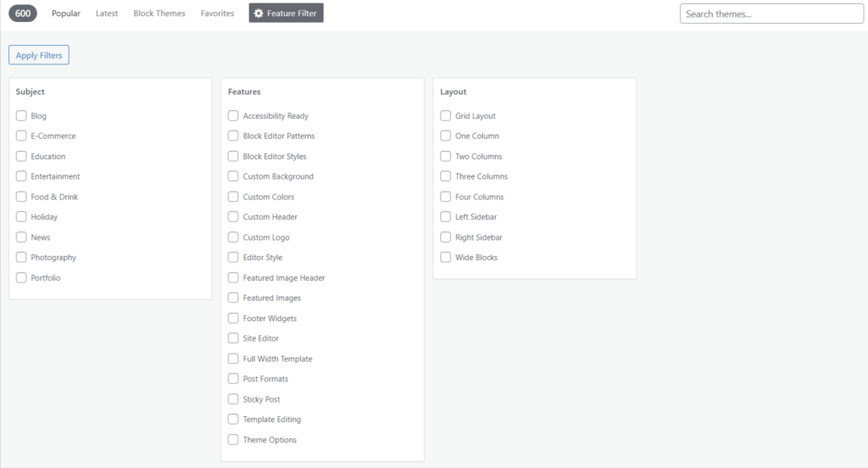Image resolution: width=868 pixels, height=468 pixels.
Task: Click the gear icon in Feature Filter
Action: pos(259,14)
